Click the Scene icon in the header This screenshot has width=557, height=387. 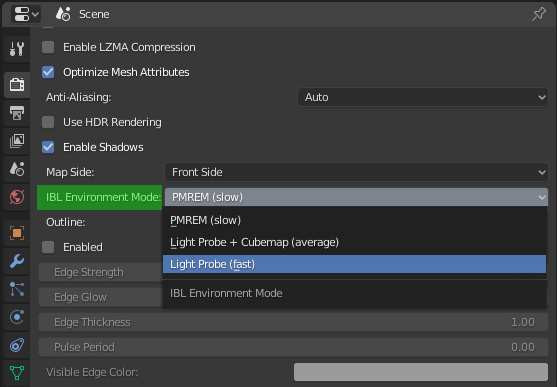(x=63, y=14)
